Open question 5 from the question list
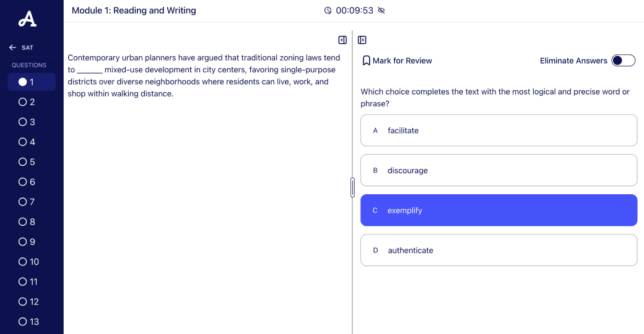Viewport: 644px width, 334px height. pyautogui.click(x=27, y=162)
